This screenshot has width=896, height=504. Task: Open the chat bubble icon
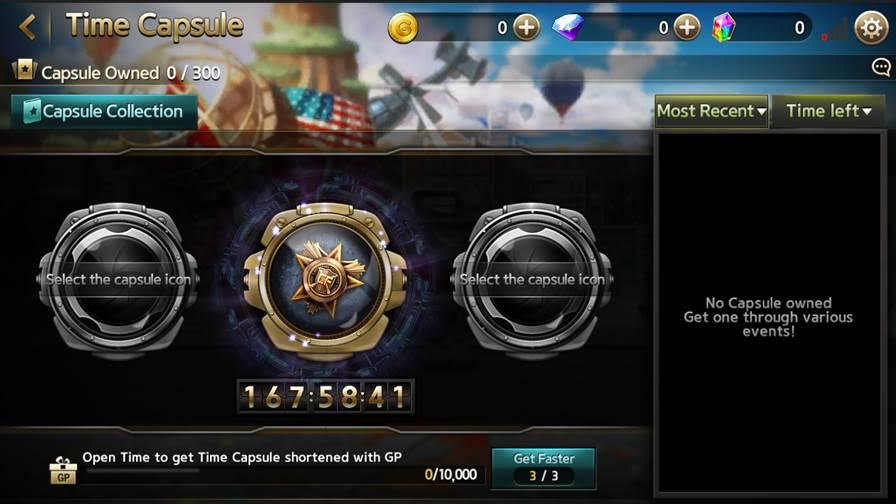pyautogui.click(x=881, y=68)
